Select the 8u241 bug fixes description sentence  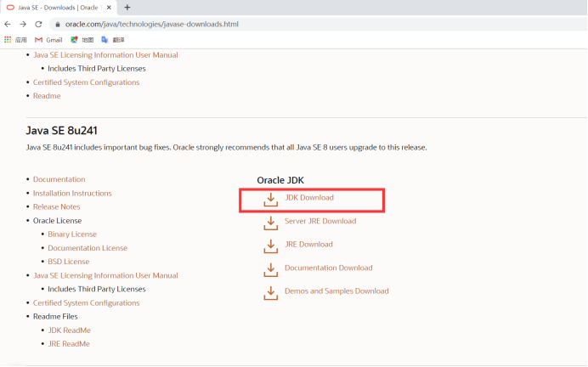pyautogui.click(x=226, y=147)
